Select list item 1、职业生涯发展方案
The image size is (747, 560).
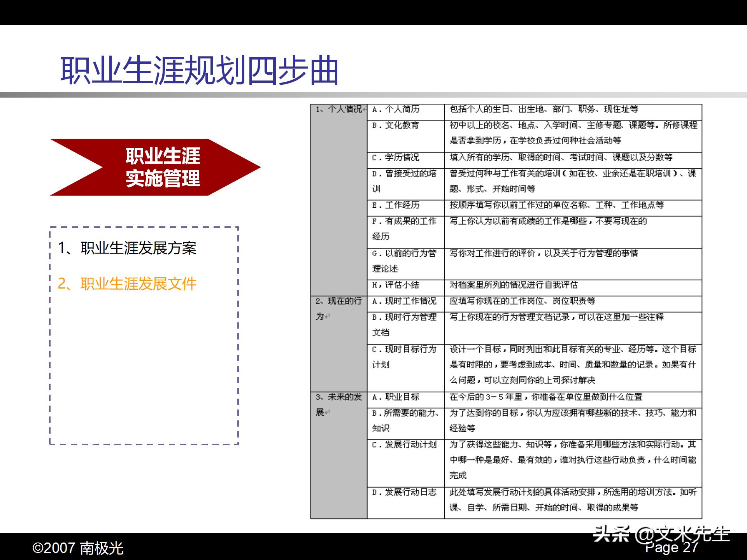tap(128, 249)
